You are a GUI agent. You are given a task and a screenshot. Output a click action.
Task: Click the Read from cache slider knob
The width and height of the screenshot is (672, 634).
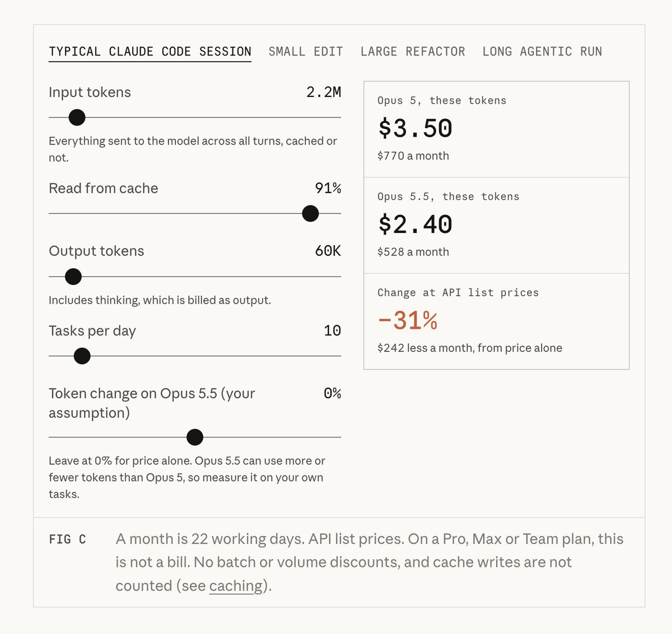(310, 213)
